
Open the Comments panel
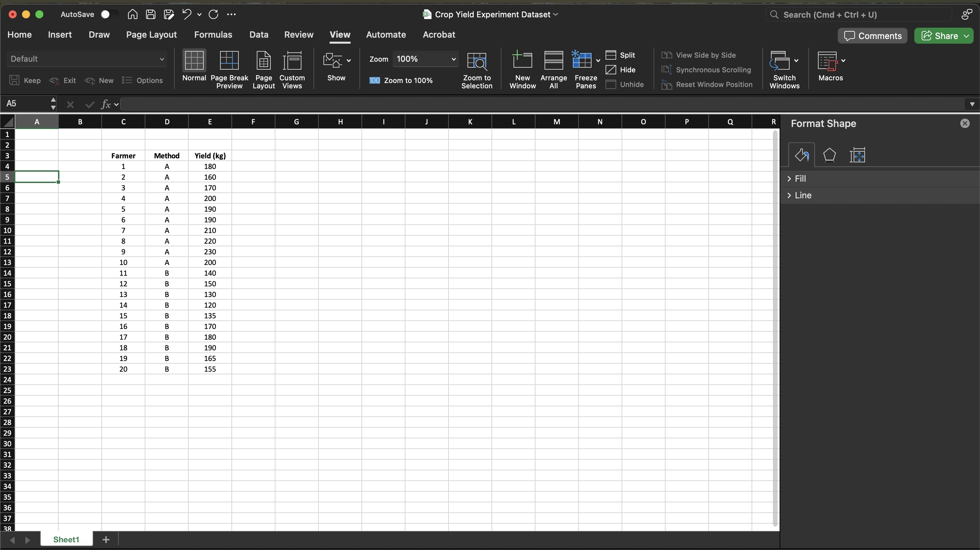pyautogui.click(x=872, y=35)
